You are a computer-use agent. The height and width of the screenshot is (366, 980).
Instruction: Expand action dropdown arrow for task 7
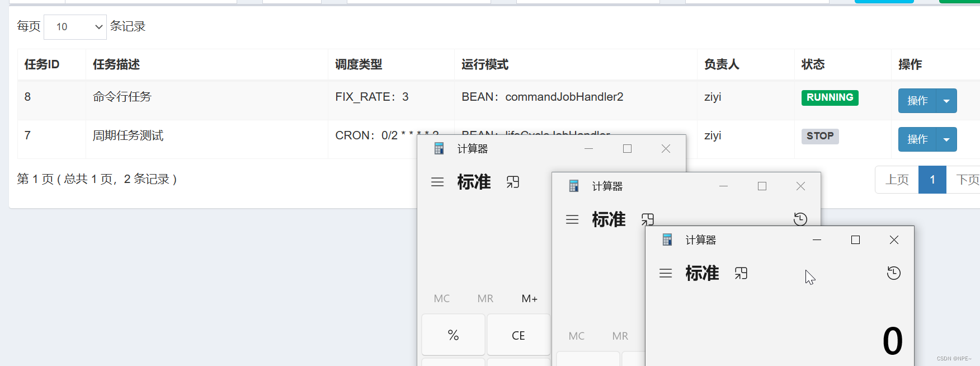tap(946, 139)
